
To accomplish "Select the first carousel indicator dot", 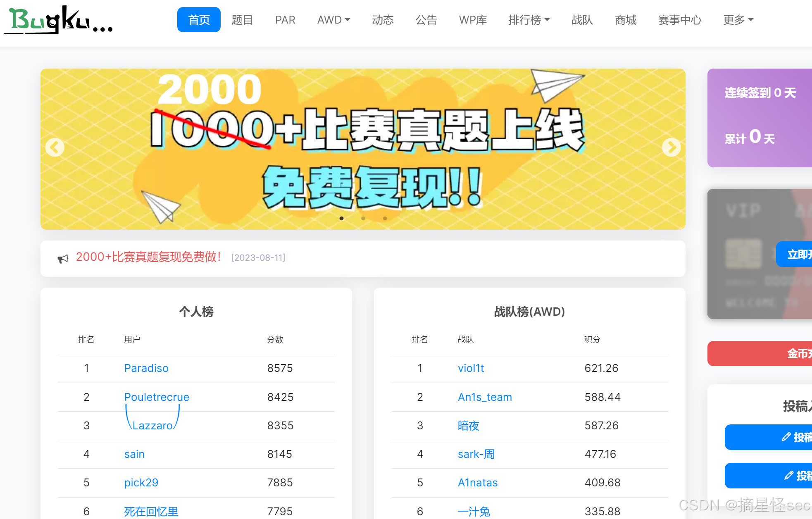I will [341, 218].
